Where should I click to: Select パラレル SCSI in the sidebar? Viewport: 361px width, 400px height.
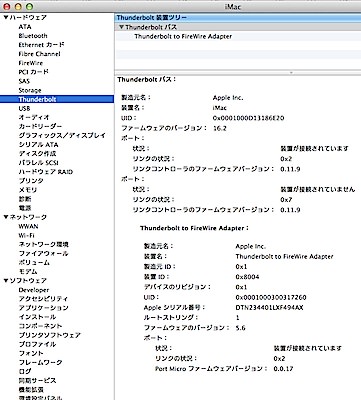pos(38,163)
